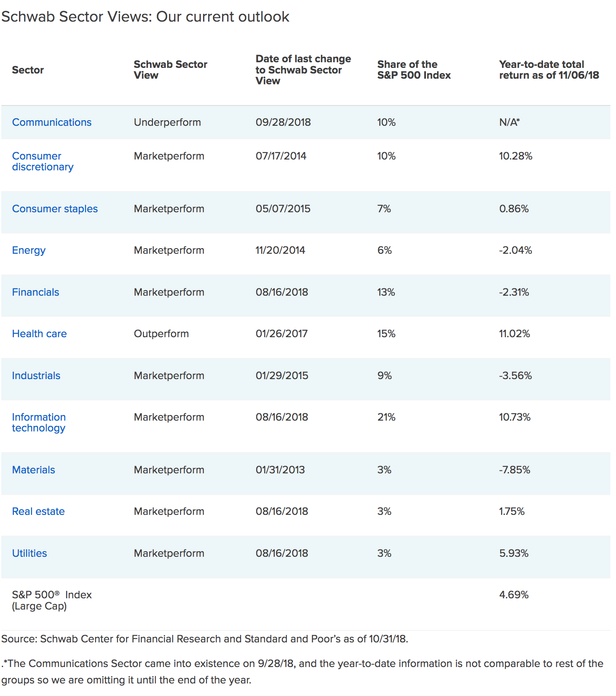Click the Underperform rating for Communications

(x=167, y=122)
